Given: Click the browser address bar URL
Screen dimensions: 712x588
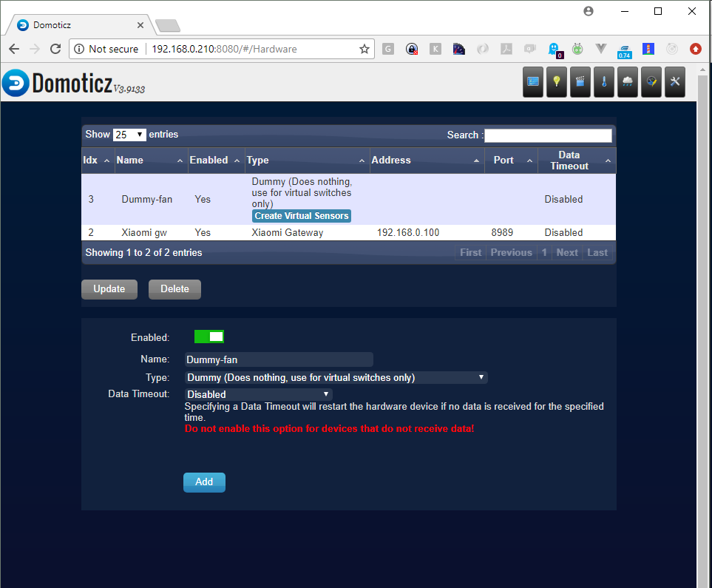Looking at the screenshot, I should click(x=224, y=49).
